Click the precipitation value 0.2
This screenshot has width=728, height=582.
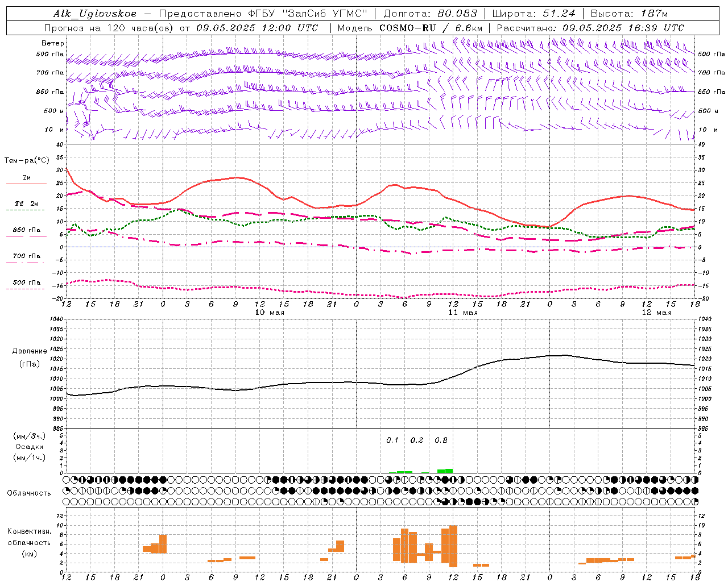pyautogui.click(x=417, y=440)
